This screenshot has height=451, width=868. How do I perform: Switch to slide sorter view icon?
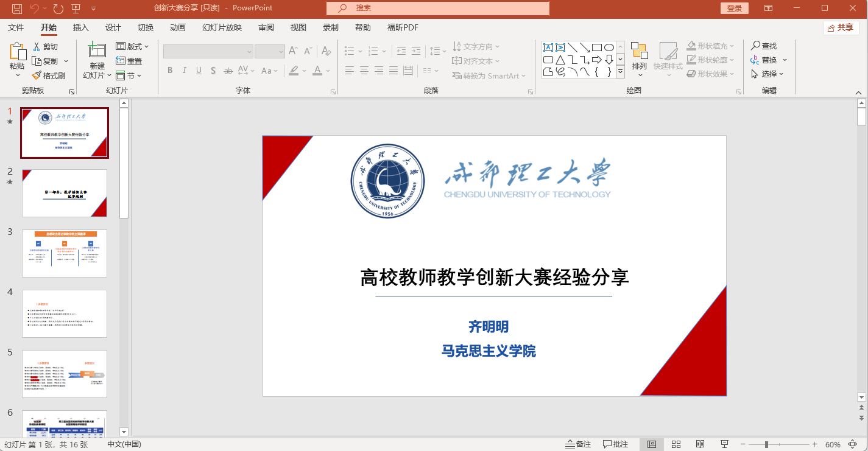click(676, 444)
